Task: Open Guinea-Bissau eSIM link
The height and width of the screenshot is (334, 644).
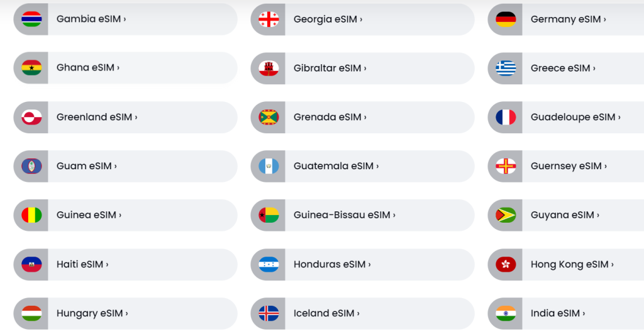Action: [x=362, y=215]
